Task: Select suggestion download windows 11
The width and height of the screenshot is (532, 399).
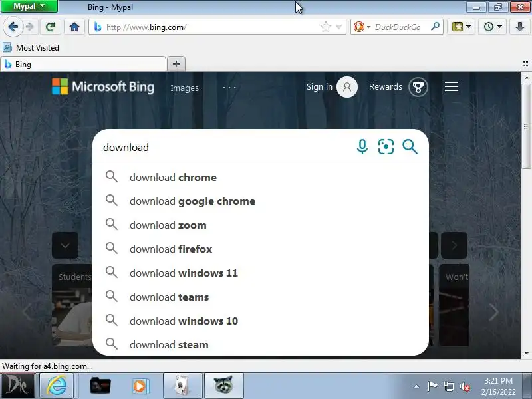Action: pos(261,273)
